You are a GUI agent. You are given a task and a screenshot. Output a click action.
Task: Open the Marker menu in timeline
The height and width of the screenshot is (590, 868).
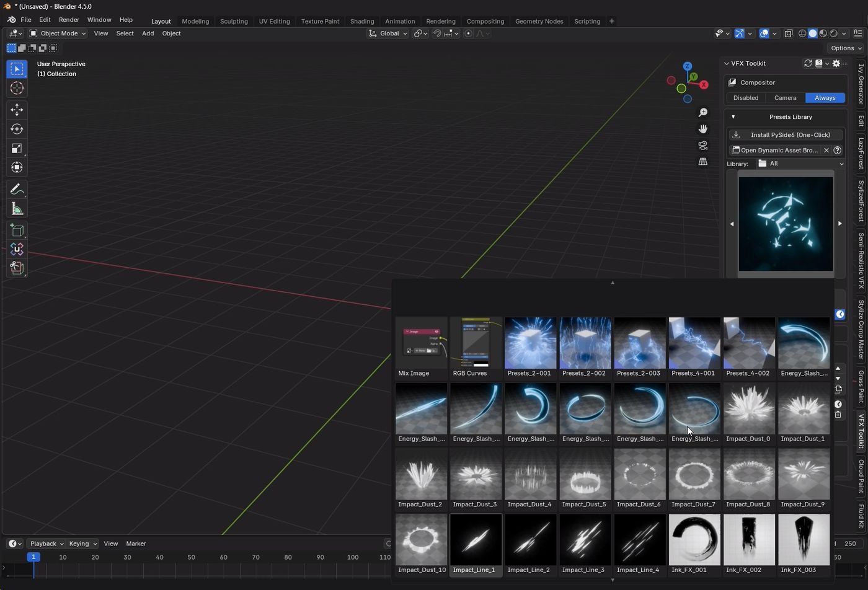tap(136, 544)
